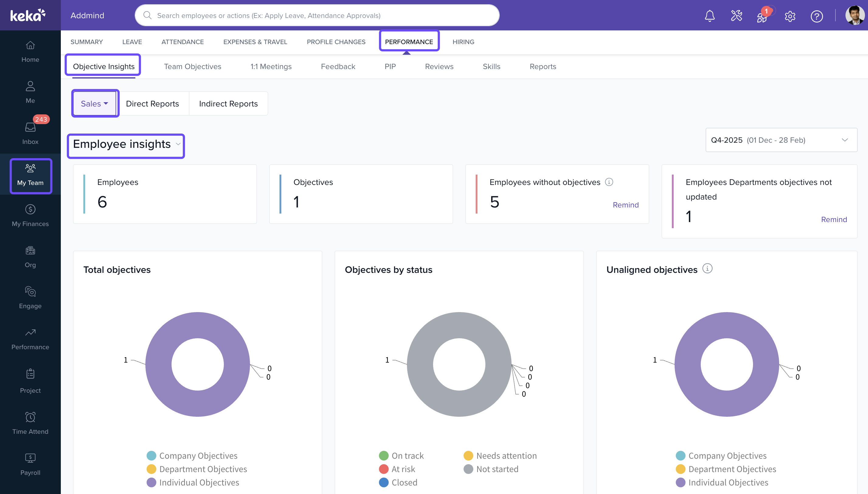The image size is (868, 494).
Task: Open the Employee insights dropdown
Action: coord(126,144)
